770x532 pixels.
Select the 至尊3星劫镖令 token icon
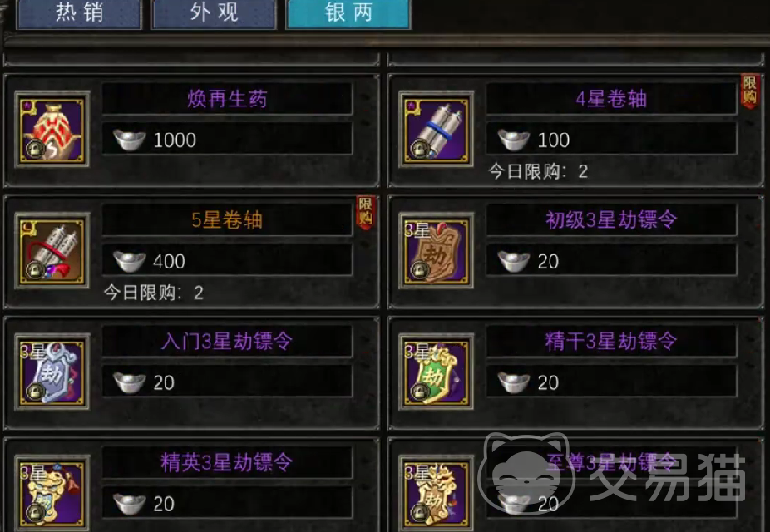pos(436,493)
